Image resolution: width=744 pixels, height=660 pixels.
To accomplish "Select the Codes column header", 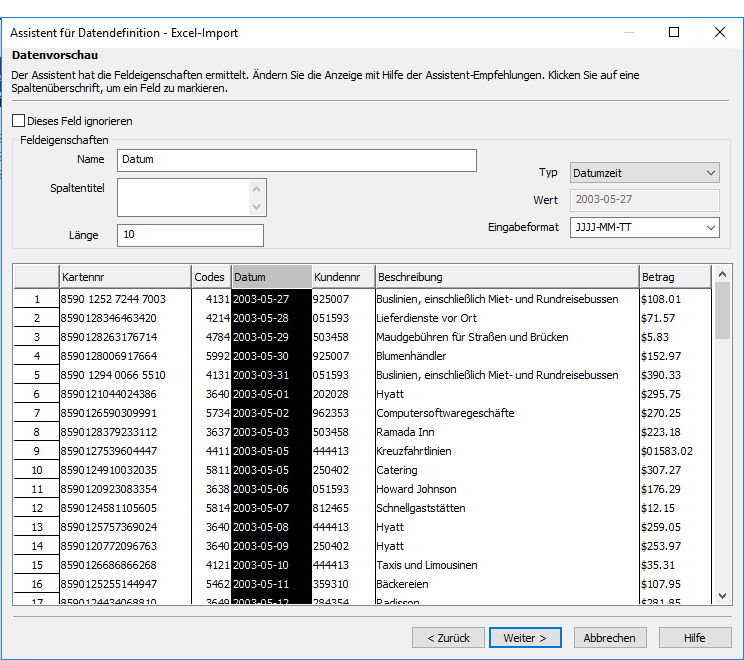I will pyautogui.click(x=210, y=277).
